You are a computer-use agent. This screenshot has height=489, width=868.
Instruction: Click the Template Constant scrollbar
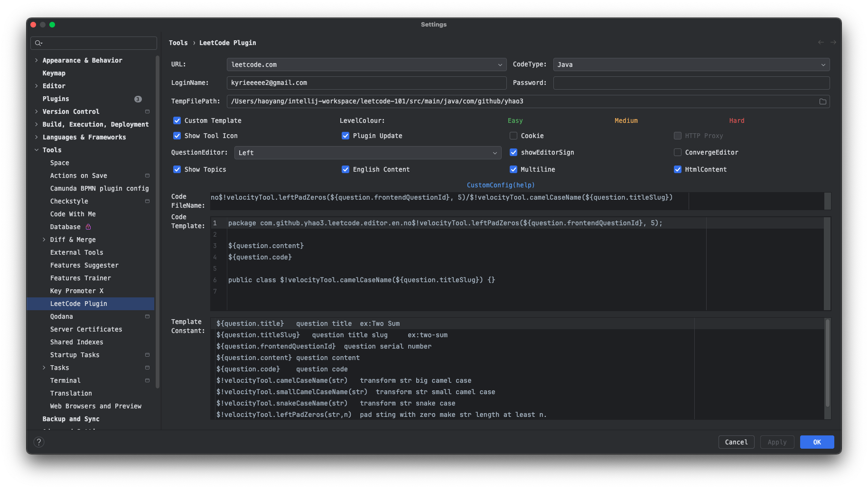[x=828, y=363]
